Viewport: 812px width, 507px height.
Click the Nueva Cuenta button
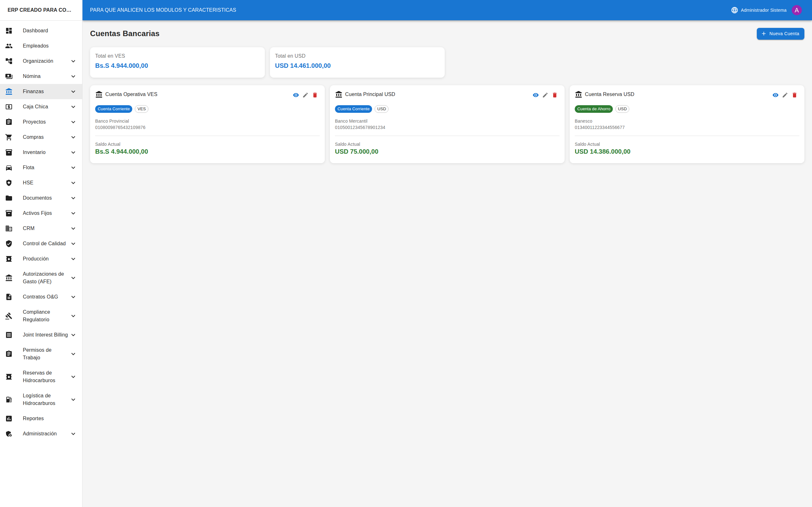point(780,34)
